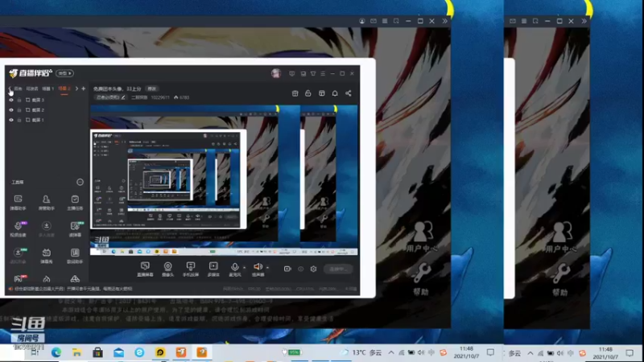Lock the 截屏 2 layer
This screenshot has width=644, height=362.
coord(19,110)
